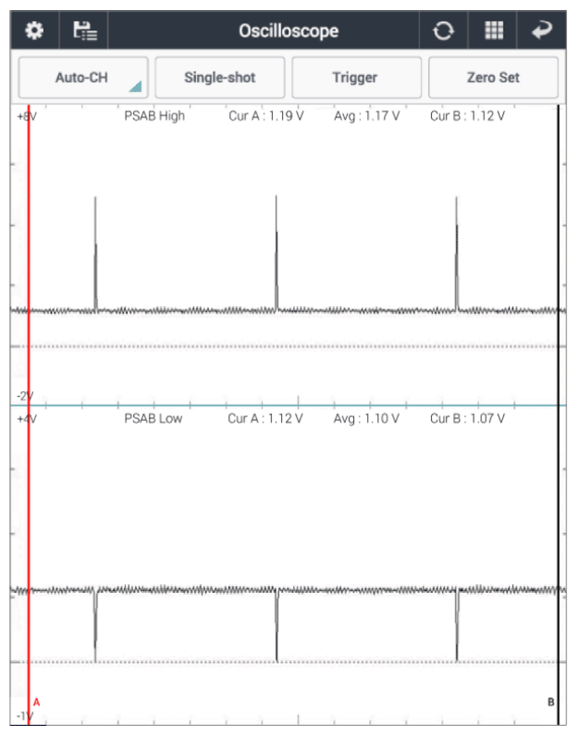Open the settings gear icon

(x=34, y=31)
